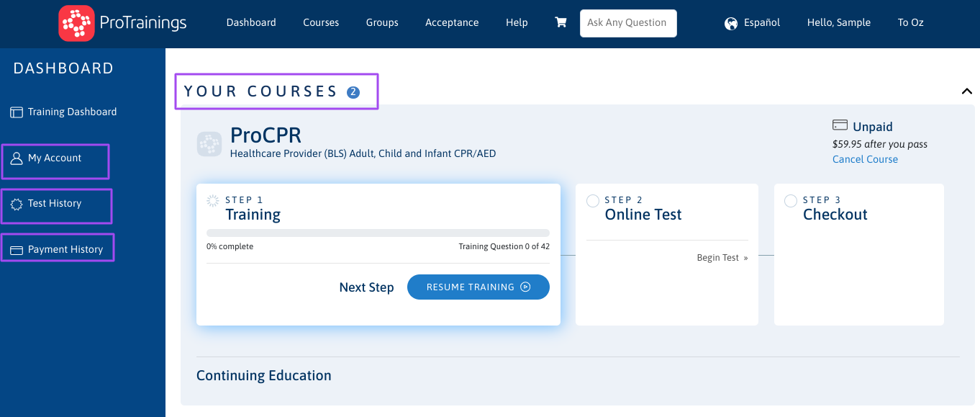Click the '0% complete' text

tap(230, 246)
